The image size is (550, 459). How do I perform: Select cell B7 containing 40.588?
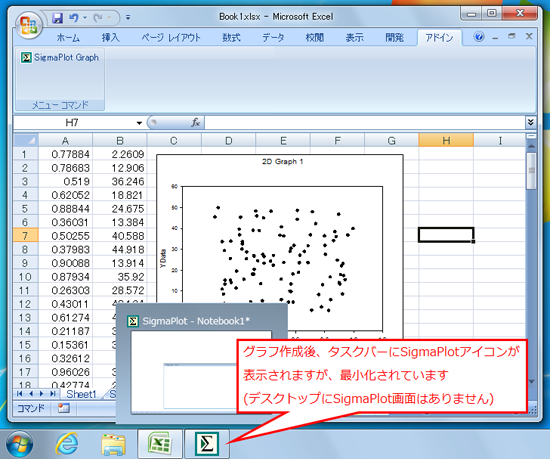[x=120, y=236]
